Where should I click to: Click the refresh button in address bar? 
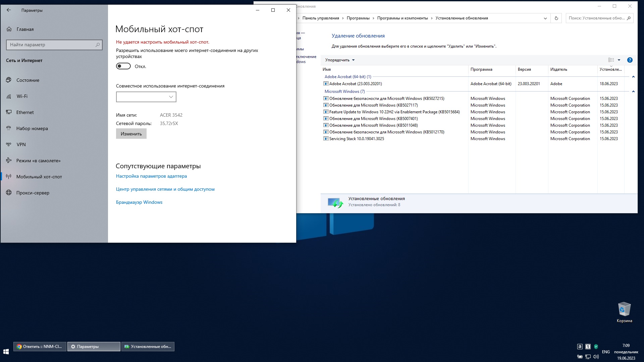tap(556, 18)
